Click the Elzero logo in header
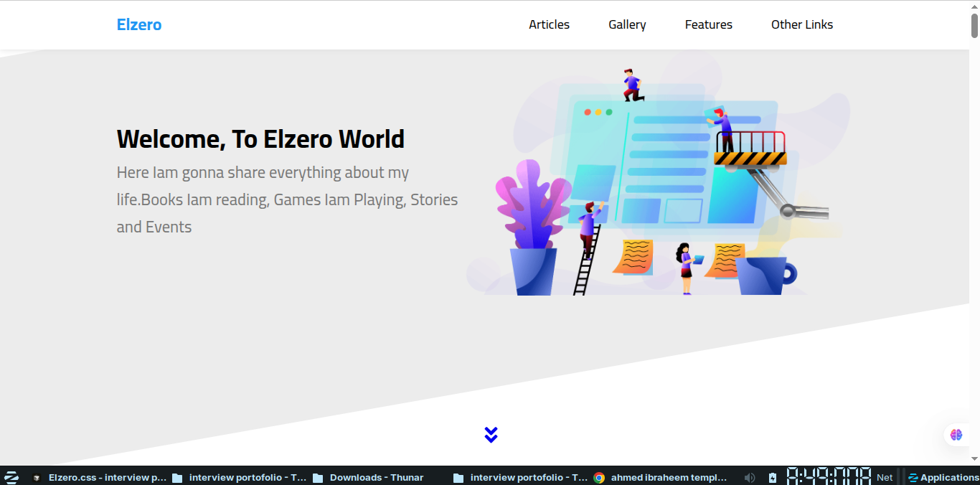 coord(139,24)
